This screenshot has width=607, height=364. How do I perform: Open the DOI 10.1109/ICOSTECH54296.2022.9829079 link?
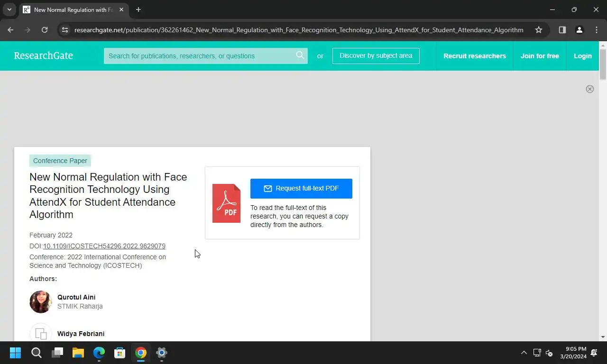click(x=104, y=246)
